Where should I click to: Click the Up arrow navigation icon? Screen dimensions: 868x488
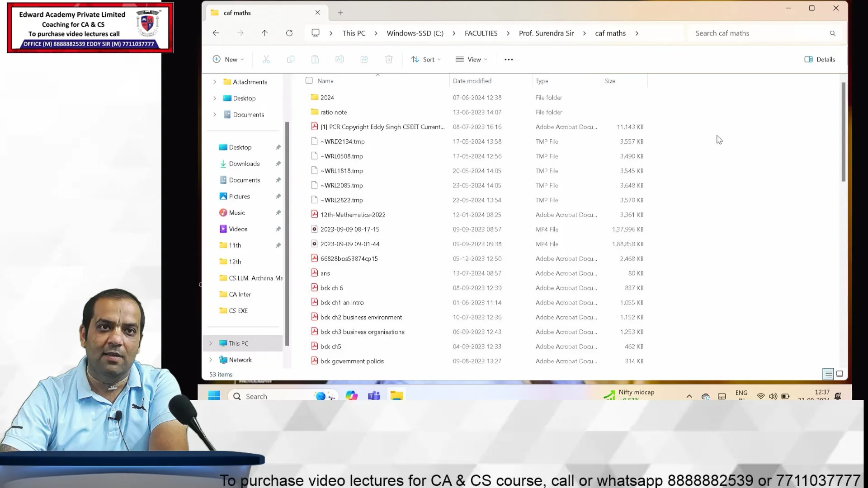pos(265,33)
